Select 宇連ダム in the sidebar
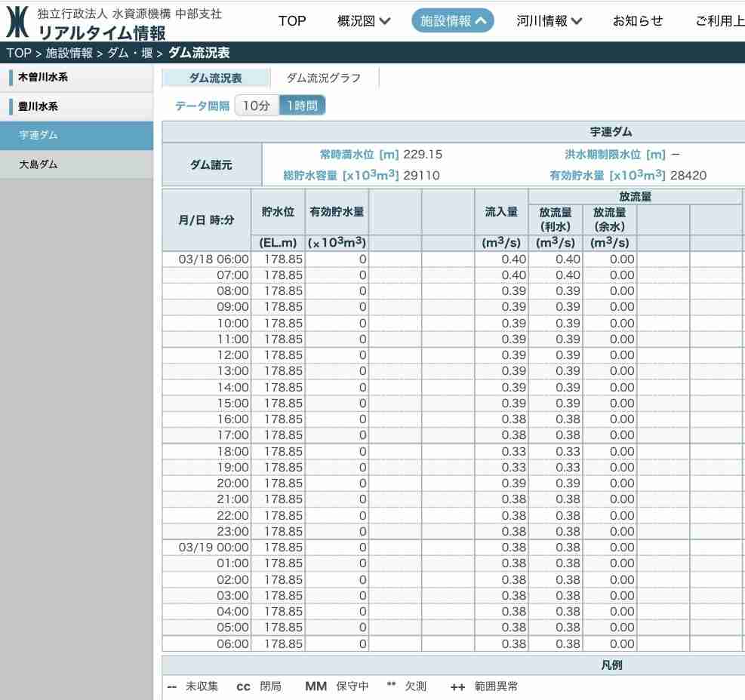Screen dimensions: 745x700 (76, 135)
